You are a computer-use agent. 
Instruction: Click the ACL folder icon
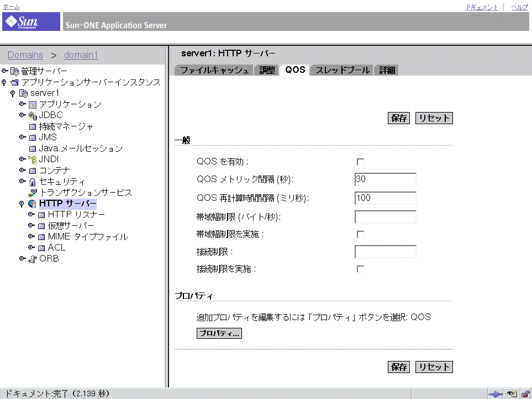(x=41, y=248)
